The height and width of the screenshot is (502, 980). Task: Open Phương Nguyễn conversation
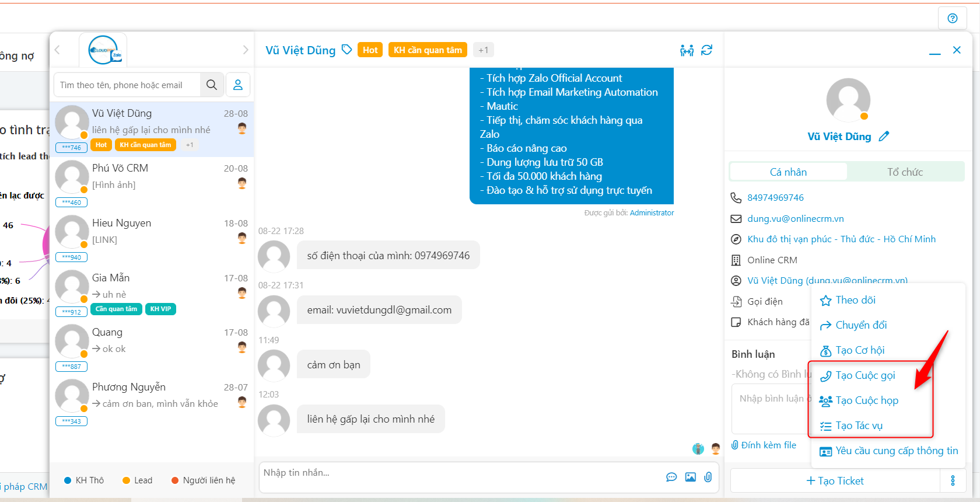click(152, 403)
